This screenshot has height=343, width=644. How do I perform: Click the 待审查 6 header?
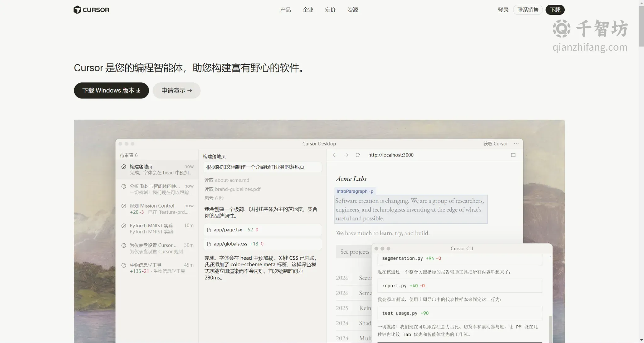pyautogui.click(x=128, y=155)
